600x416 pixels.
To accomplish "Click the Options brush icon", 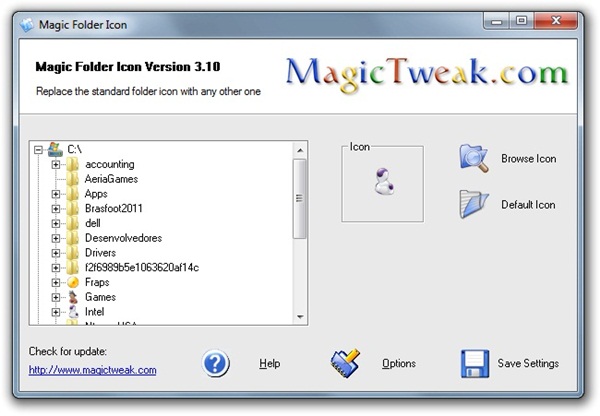I will point(345,363).
